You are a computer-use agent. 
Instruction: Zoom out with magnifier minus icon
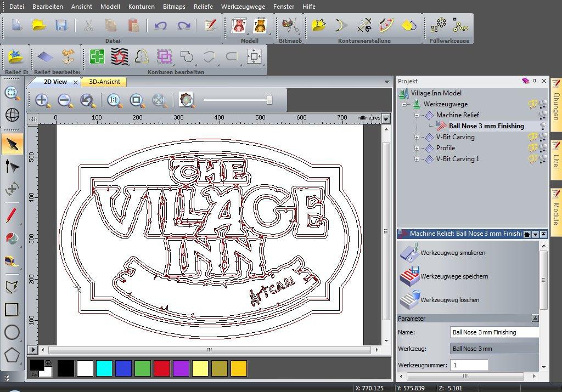pos(65,100)
